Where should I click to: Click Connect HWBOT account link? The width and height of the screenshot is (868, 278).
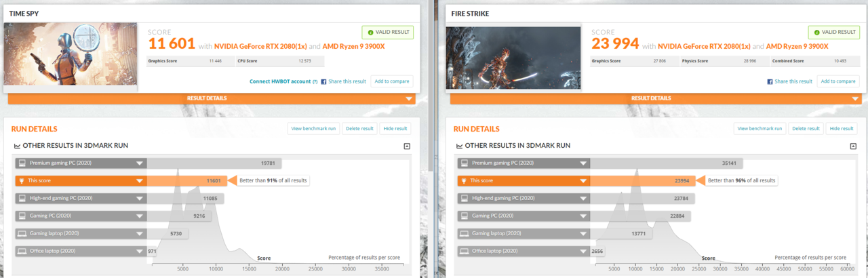[280, 81]
